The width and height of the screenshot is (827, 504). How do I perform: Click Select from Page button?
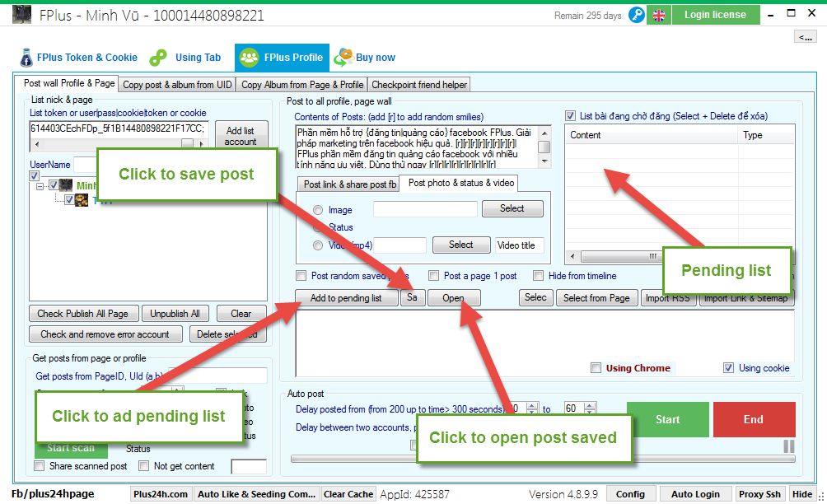pos(596,298)
